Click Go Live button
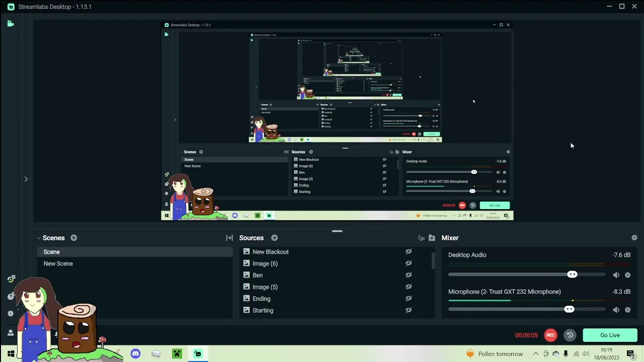 610,335
